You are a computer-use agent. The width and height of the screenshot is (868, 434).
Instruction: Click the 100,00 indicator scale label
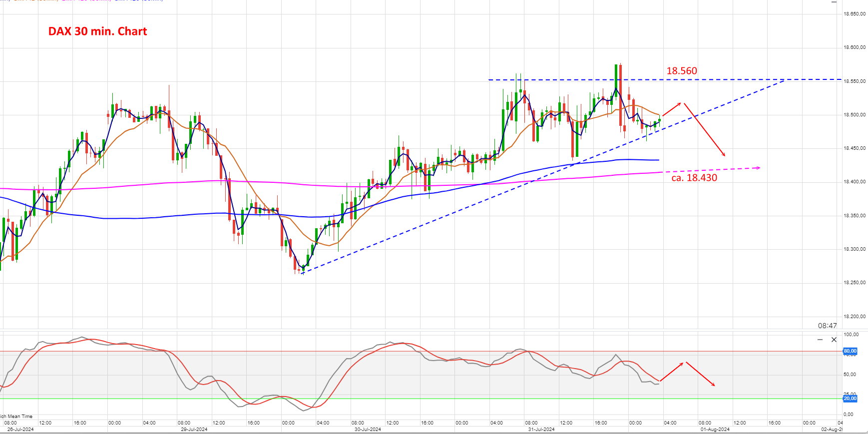[851, 335]
